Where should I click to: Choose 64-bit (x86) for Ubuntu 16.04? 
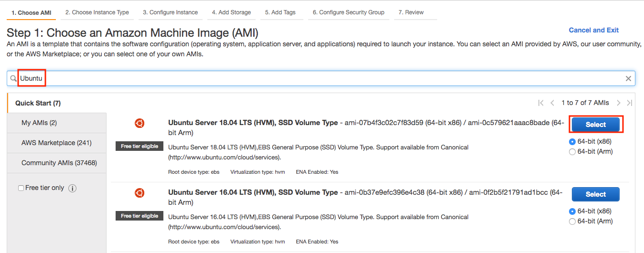pos(572,211)
